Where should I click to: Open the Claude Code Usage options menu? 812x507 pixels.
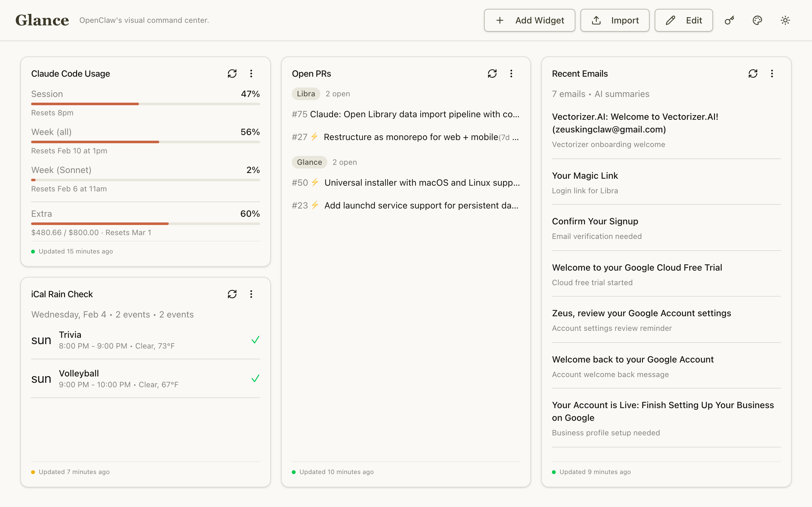(x=251, y=74)
